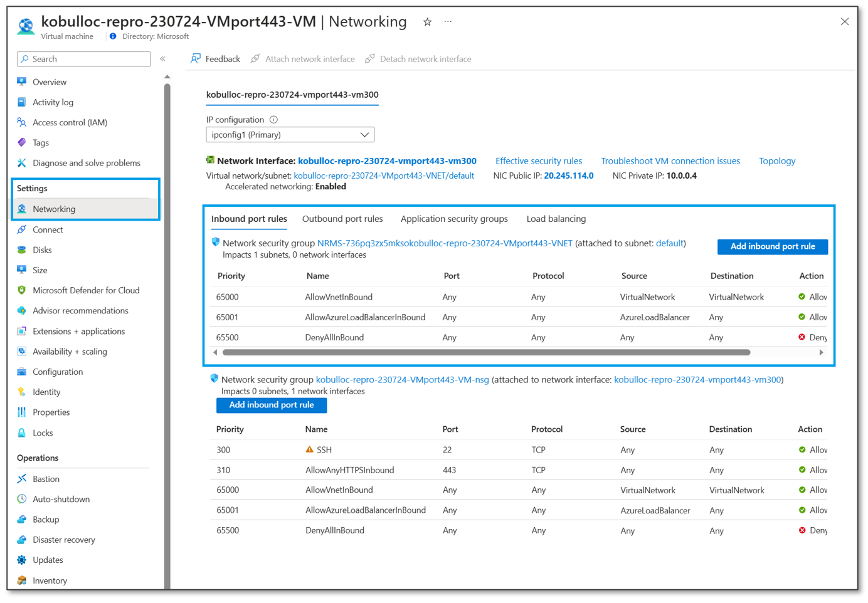Click inside the sidebar search field

[83, 58]
